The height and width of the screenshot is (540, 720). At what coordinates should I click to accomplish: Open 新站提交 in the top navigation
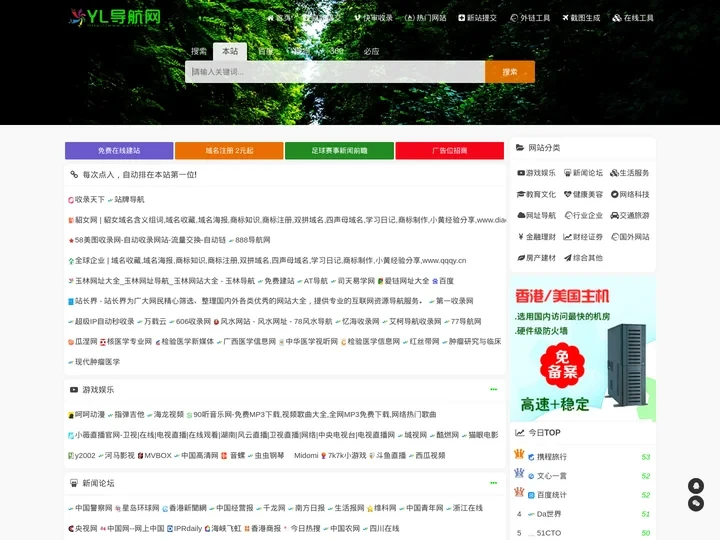click(x=478, y=18)
